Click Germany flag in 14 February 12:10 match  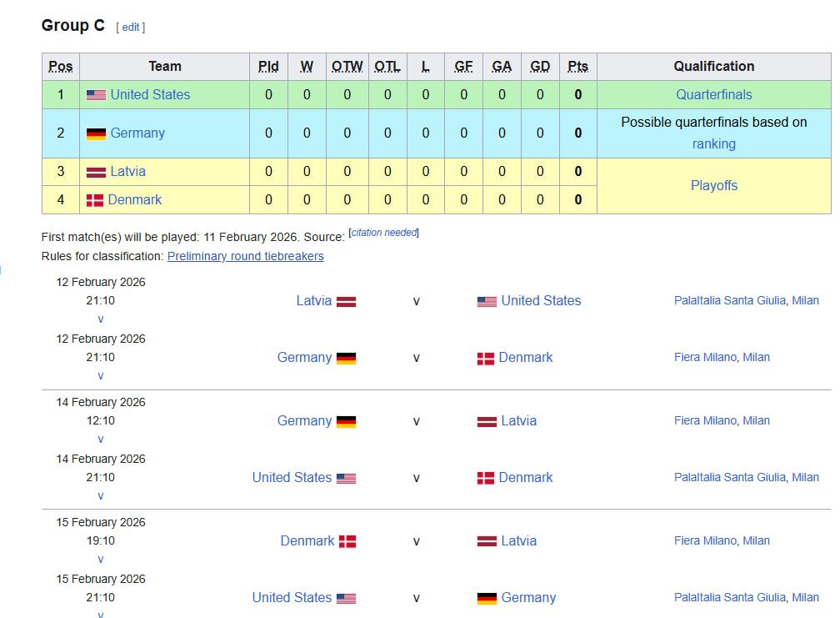(346, 421)
